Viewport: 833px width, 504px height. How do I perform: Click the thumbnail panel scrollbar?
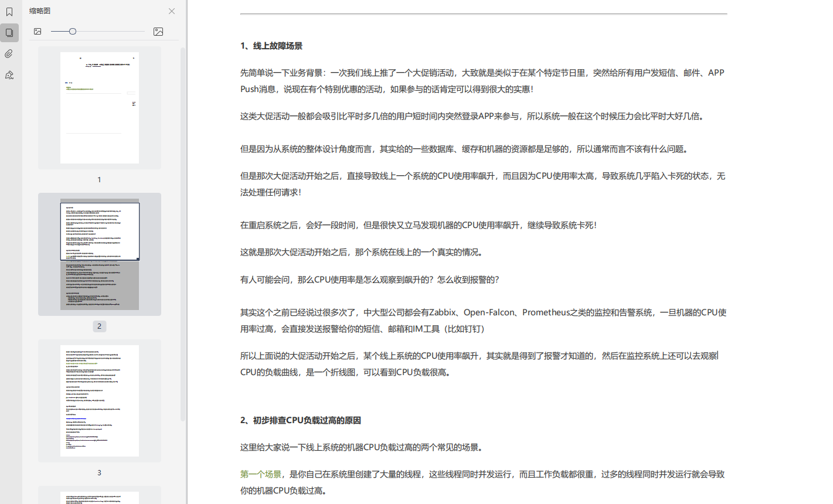[183, 234]
